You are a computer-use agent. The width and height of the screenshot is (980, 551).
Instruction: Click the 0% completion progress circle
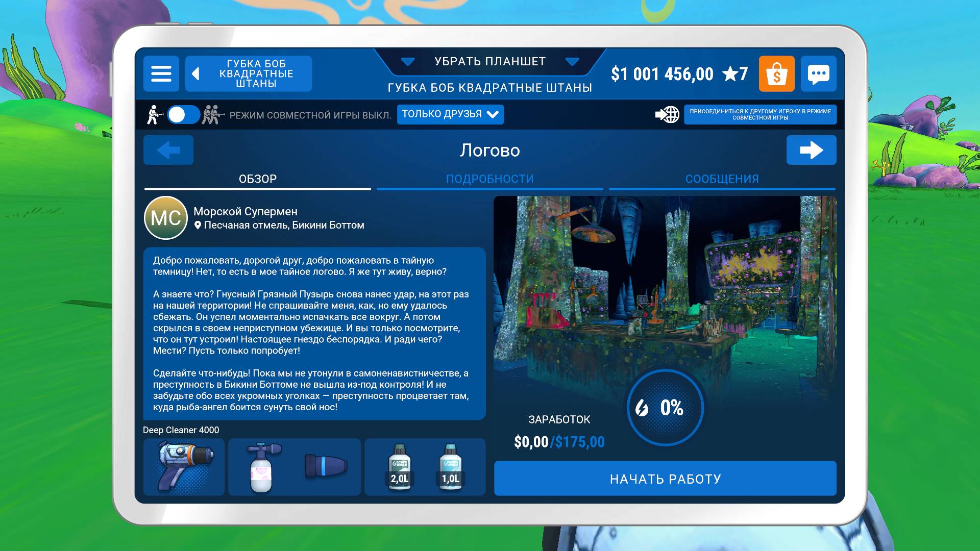pyautogui.click(x=665, y=408)
